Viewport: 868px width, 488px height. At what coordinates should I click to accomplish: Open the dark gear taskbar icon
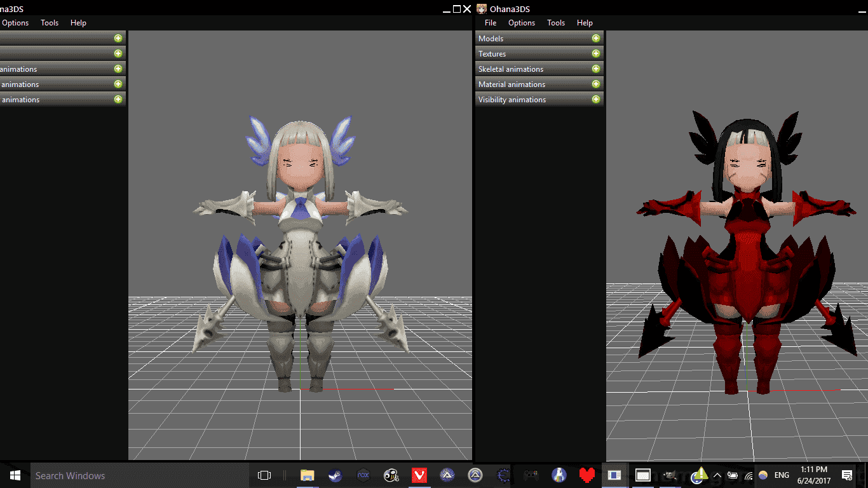coord(503,475)
